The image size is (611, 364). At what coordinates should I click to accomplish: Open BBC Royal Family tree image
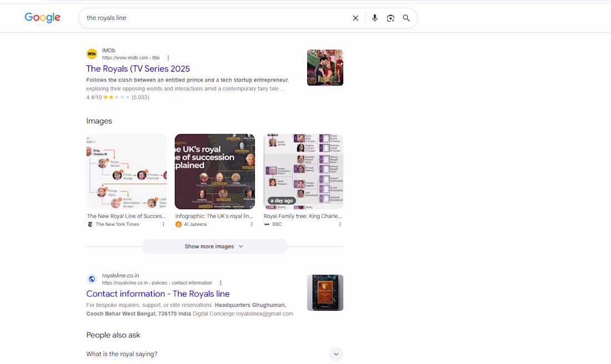point(303,171)
